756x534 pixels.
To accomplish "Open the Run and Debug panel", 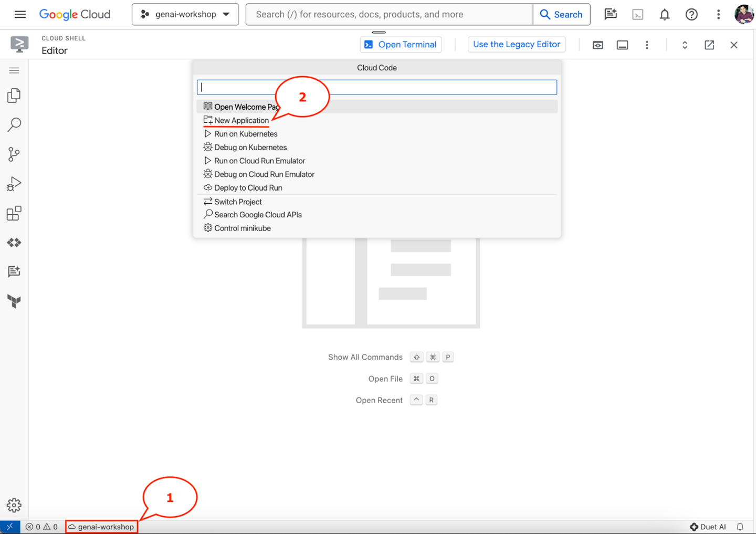I will (x=14, y=183).
